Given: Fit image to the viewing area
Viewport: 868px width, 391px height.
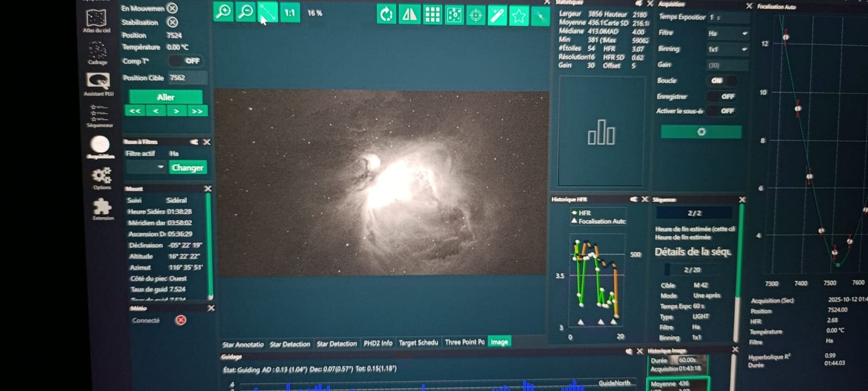Looking at the screenshot, I should (x=267, y=12).
